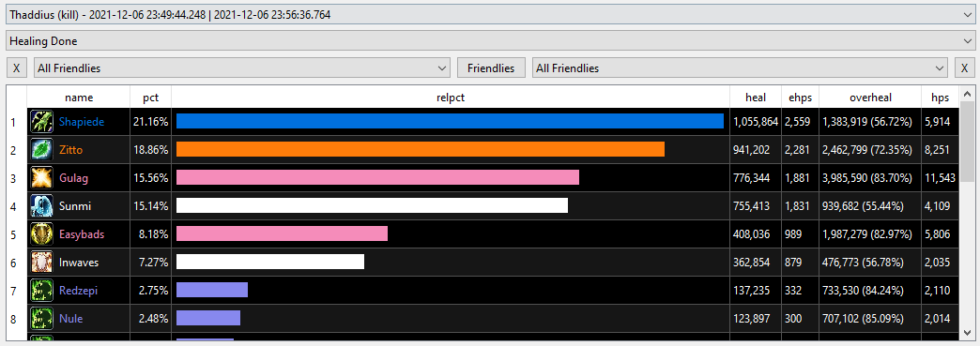Sort by the heal column header
980x346 pixels.
click(x=756, y=98)
